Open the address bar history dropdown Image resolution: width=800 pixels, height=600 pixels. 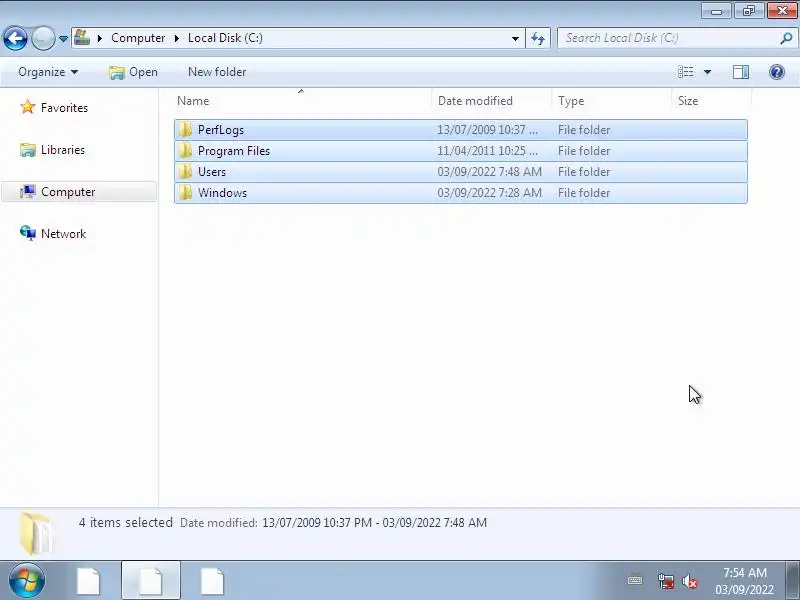pyautogui.click(x=515, y=39)
